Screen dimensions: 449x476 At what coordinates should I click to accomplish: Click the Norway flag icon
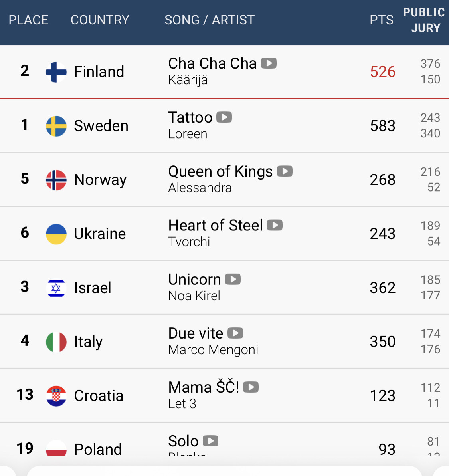56,180
